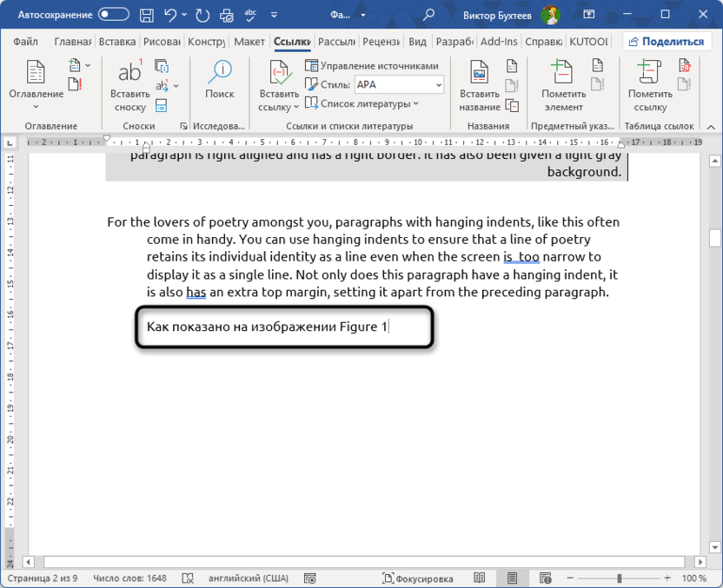This screenshot has width=723, height=588.
Task: Open the Поиск research tool
Action: [220, 80]
